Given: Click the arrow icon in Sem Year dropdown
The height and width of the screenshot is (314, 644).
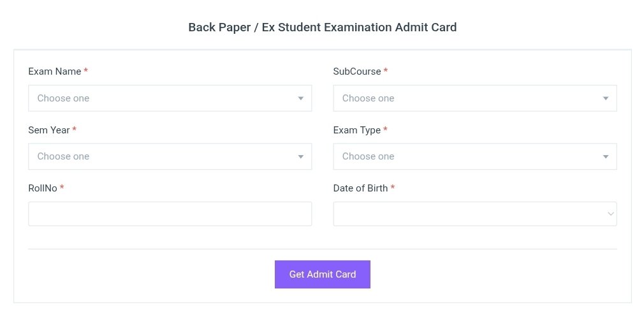Looking at the screenshot, I should coord(300,156).
